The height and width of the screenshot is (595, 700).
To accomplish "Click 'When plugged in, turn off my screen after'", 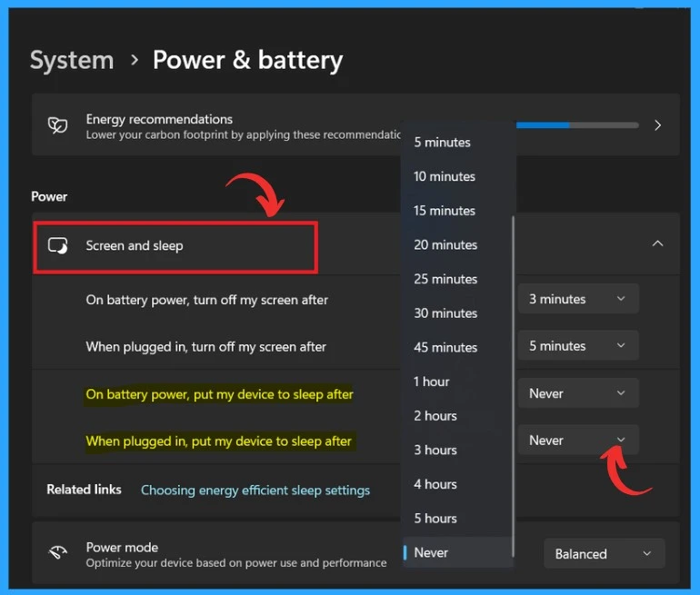I will coord(205,347).
